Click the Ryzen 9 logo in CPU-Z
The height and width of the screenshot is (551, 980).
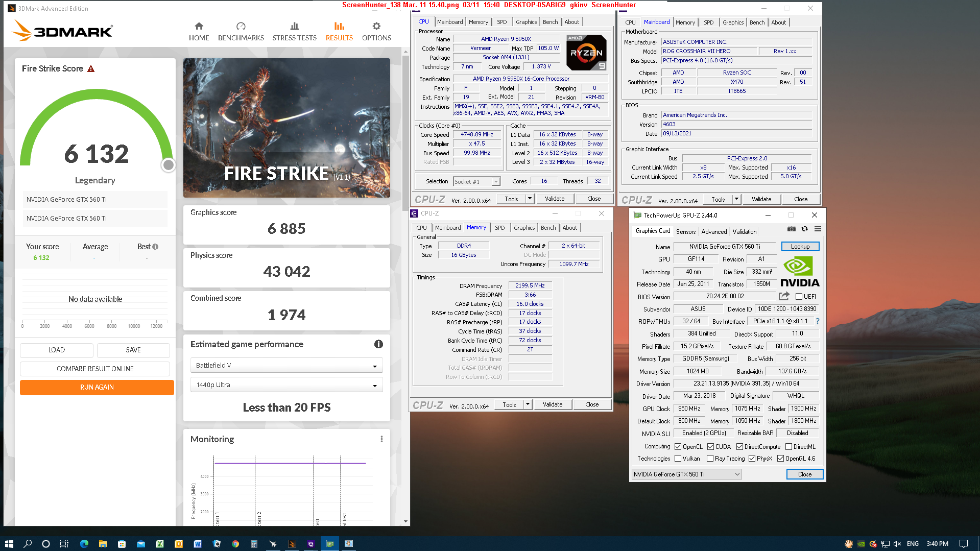click(586, 53)
